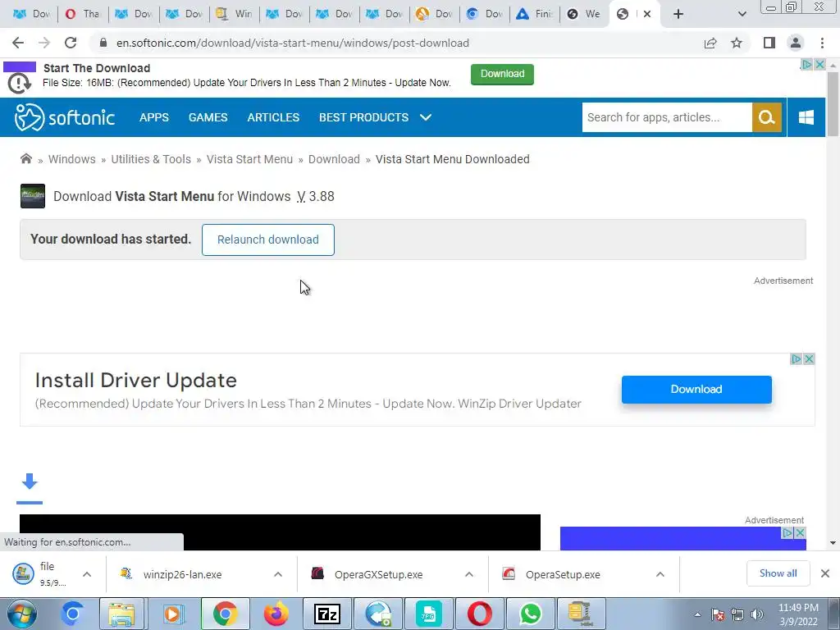Open a new browser tab with plus

[678, 14]
